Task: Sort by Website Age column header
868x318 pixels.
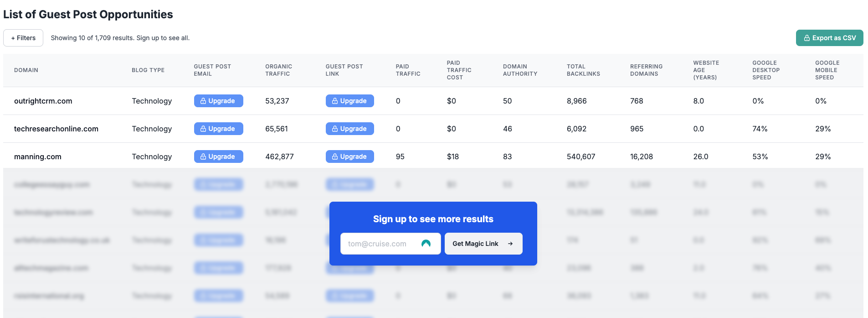Action: 706,70
